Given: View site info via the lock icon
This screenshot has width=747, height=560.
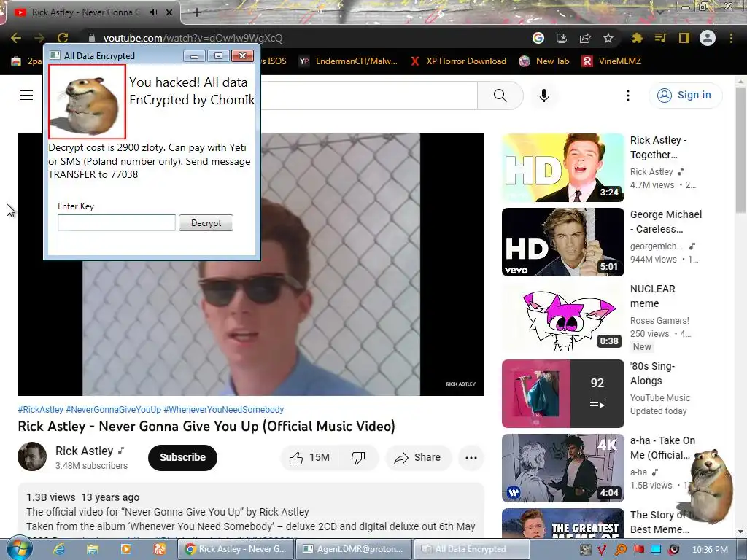Looking at the screenshot, I should tap(92, 38).
